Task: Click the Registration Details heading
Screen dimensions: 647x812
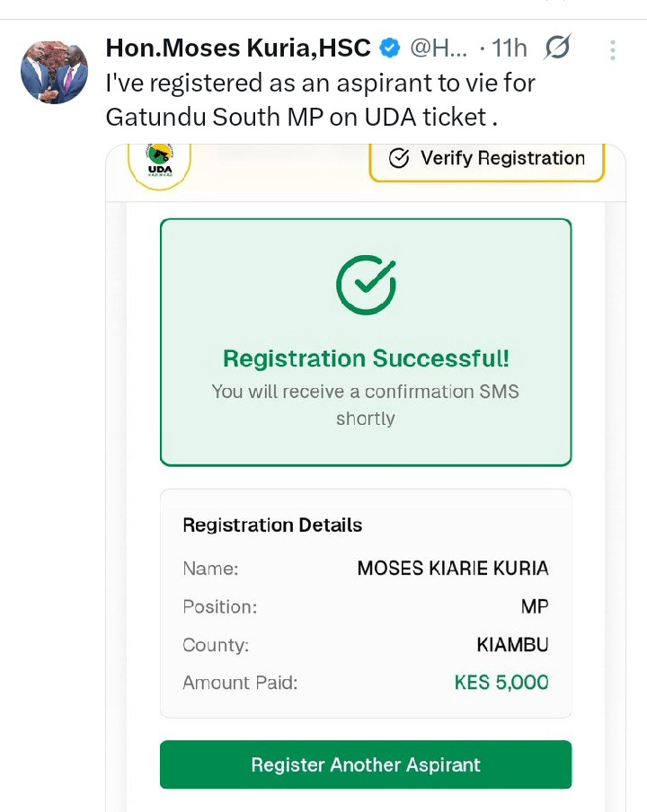Action: tap(272, 525)
